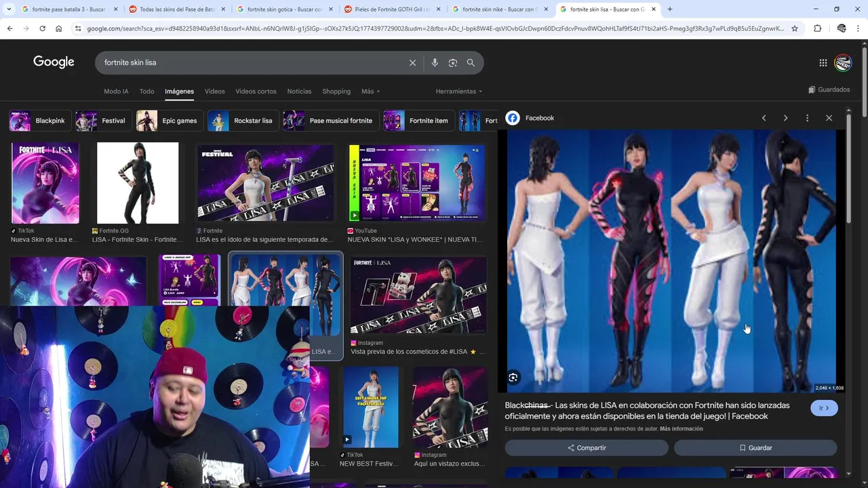868x488 pixels.
Task: Click the large LISA skins preview image
Action: 671,261
